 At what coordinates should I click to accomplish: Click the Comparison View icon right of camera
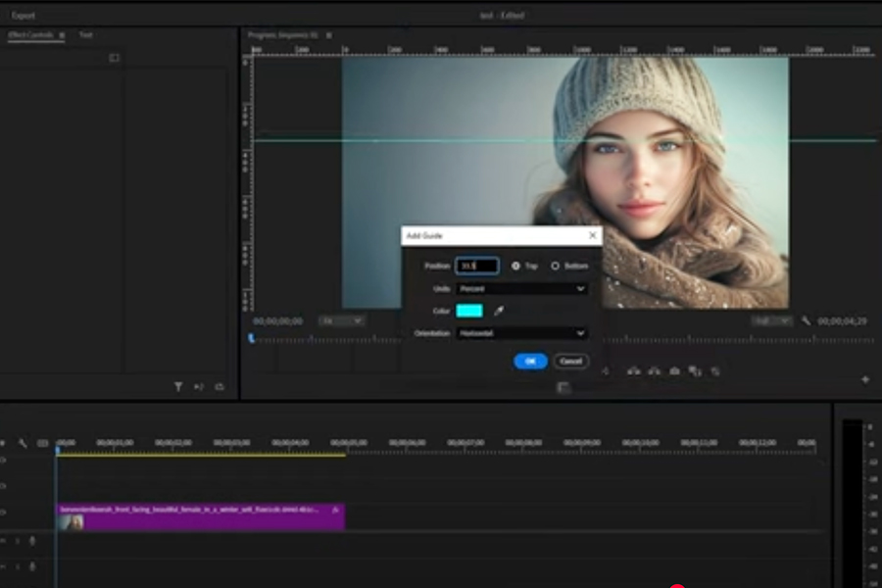[x=695, y=371]
